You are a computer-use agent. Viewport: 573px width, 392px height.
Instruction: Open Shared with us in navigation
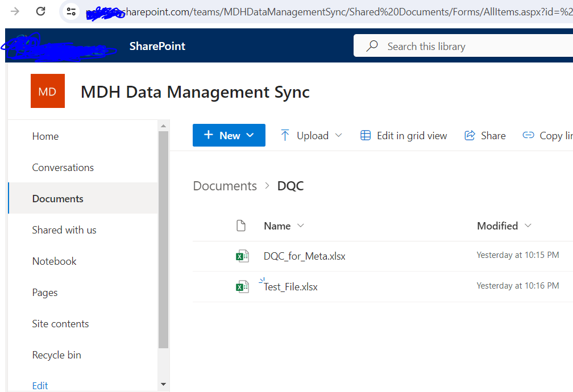click(x=64, y=230)
